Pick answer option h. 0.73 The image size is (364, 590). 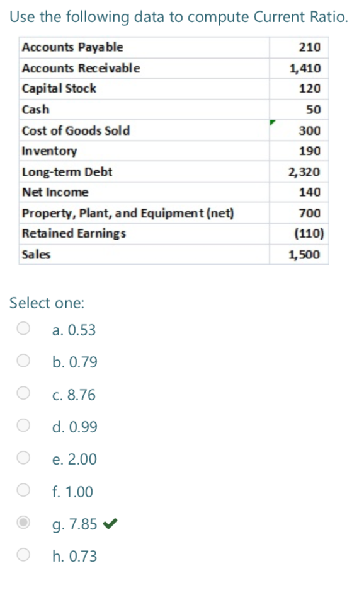(23, 555)
